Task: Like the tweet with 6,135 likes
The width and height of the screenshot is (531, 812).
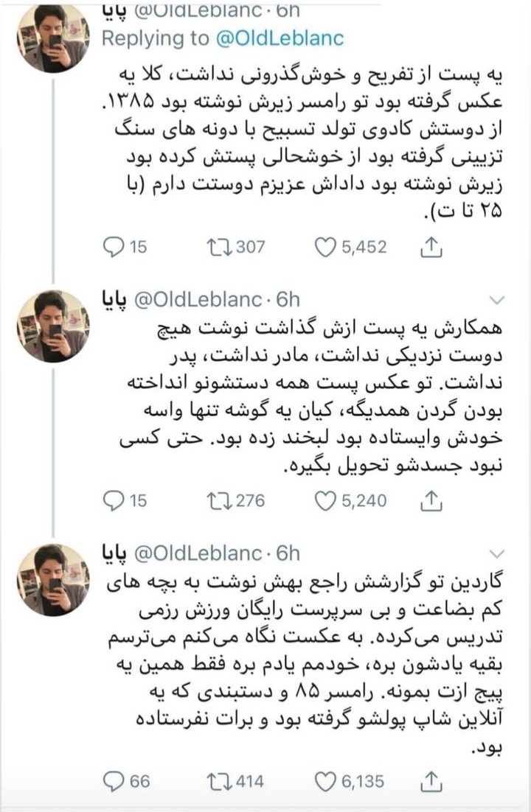Action: [x=325, y=780]
